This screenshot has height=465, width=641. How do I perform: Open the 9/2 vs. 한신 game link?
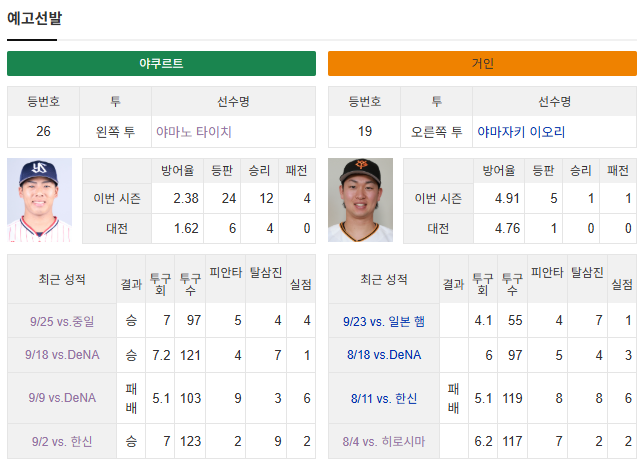(x=62, y=441)
